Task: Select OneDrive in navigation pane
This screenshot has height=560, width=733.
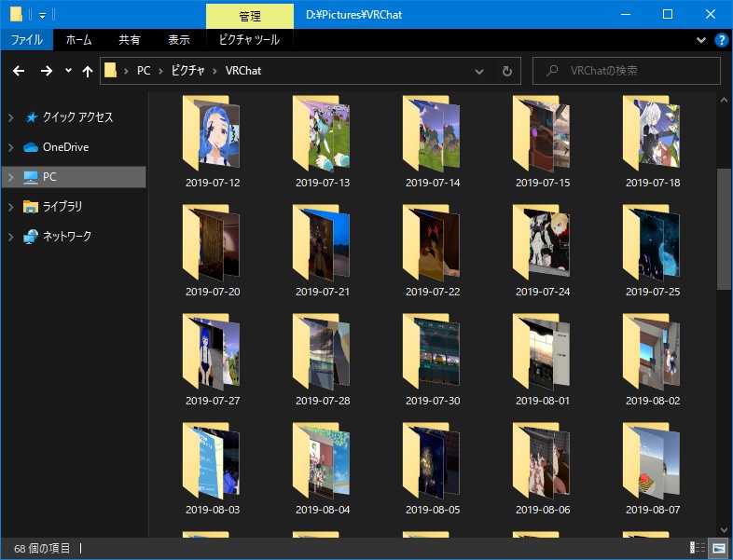Action: click(65, 147)
